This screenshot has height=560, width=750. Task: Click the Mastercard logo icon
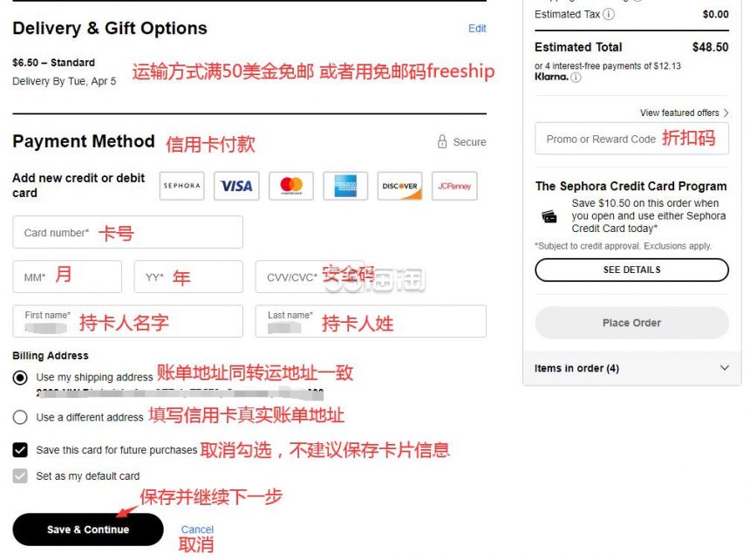coord(290,186)
